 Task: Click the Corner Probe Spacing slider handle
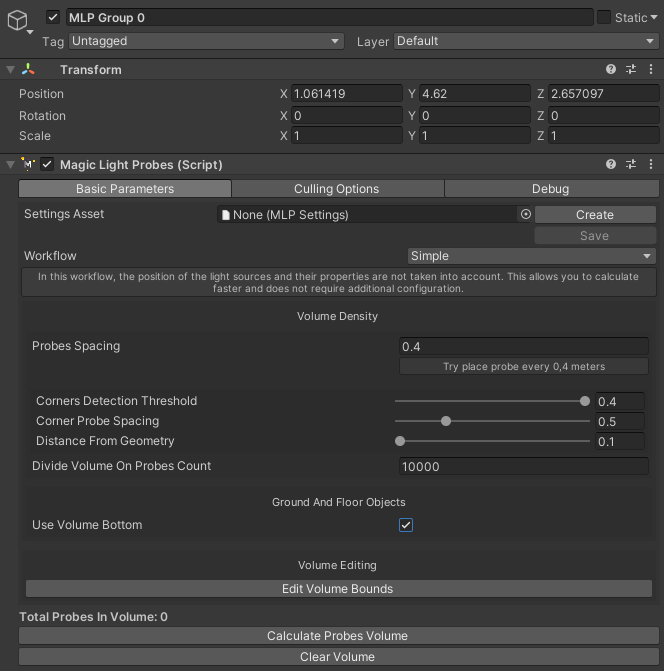446,421
